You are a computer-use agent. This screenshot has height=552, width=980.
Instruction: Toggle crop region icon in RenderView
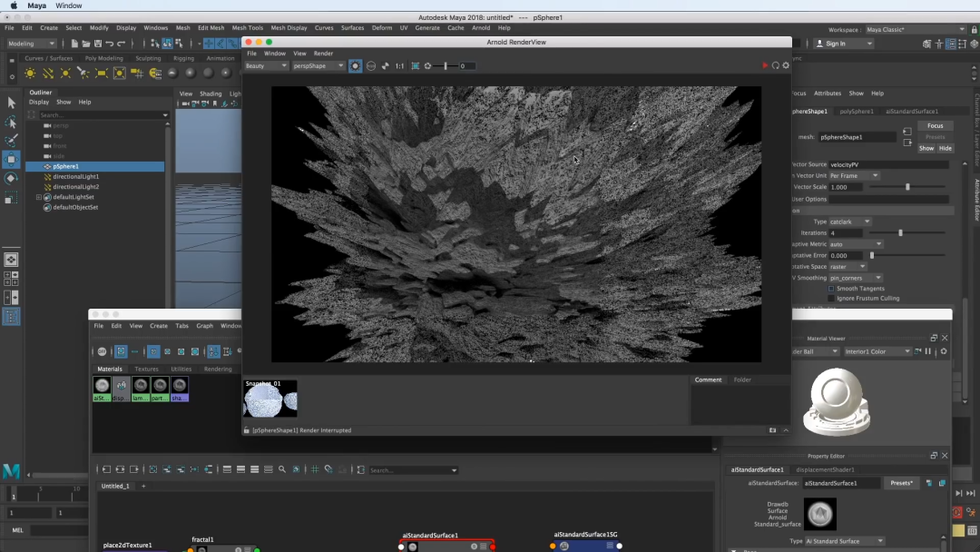(416, 66)
